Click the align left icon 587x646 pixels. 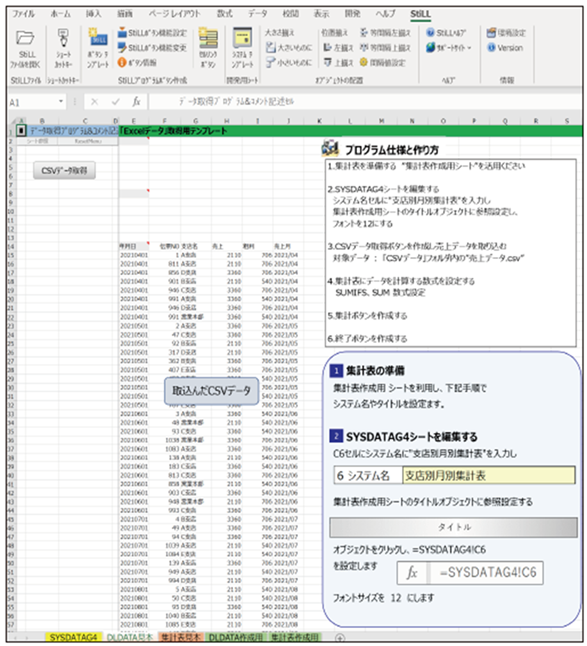tap(328, 48)
